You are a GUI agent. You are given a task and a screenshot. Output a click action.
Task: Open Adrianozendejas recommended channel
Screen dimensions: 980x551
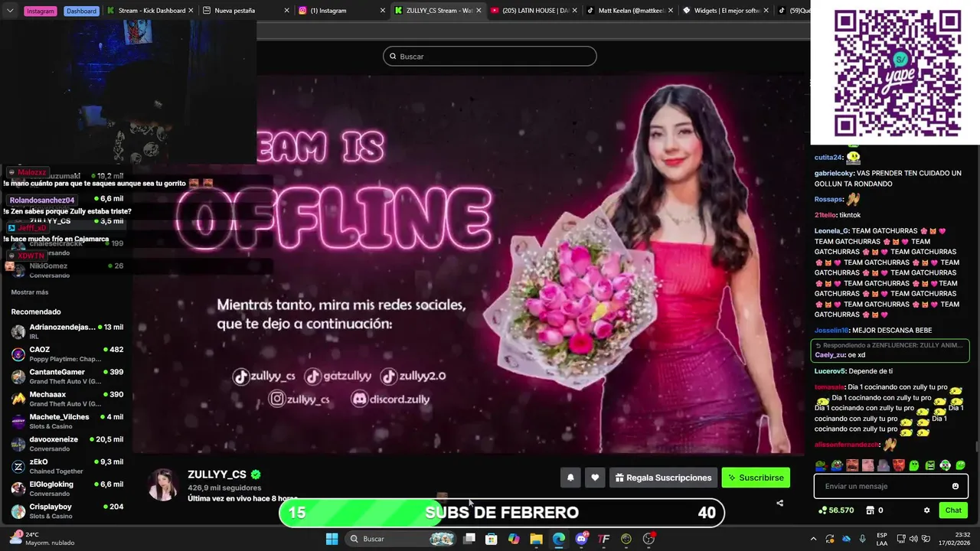pyautogui.click(x=67, y=331)
